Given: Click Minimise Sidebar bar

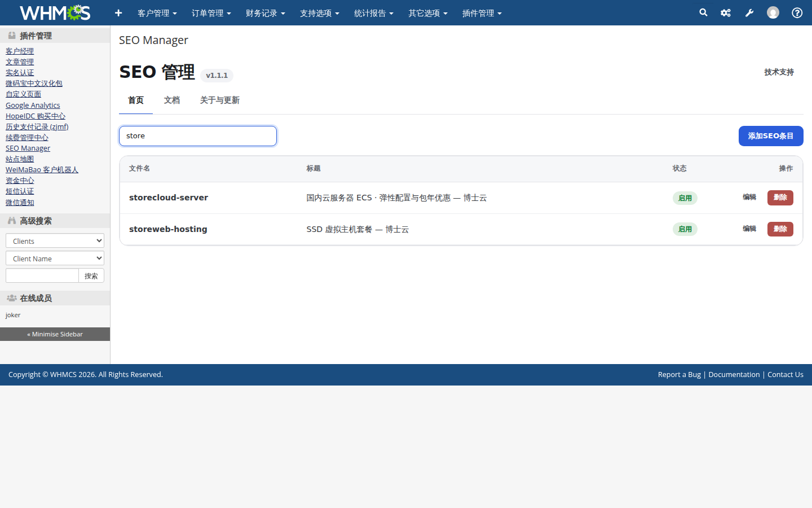Looking at the screenshot, I should pos(55,334).
